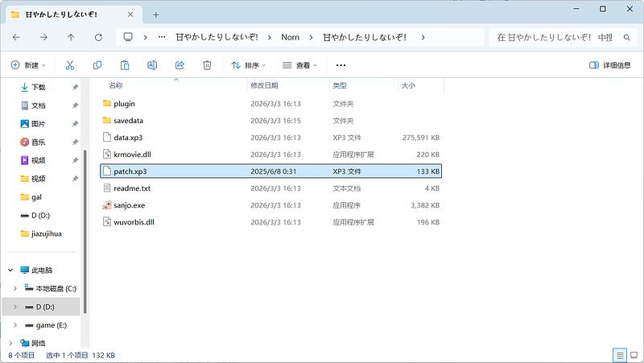Click the Delete trash bin icon
The width and height of the screenshot is (644, 363).
click(207, 65)
